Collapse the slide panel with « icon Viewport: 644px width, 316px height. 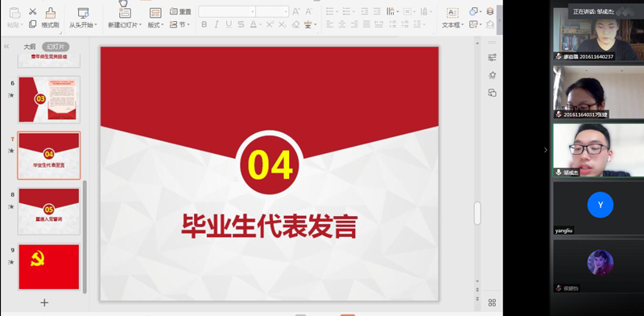6,47
